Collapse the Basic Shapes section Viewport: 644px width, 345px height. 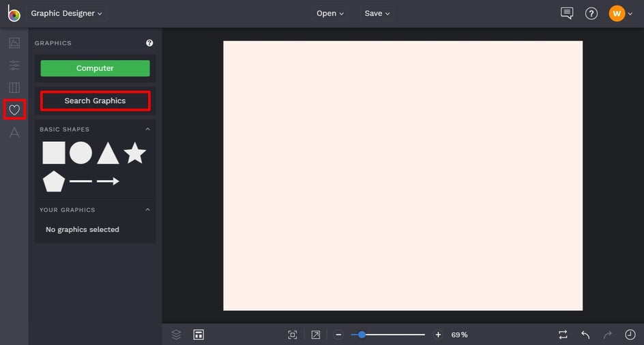[x=148, y=129]
